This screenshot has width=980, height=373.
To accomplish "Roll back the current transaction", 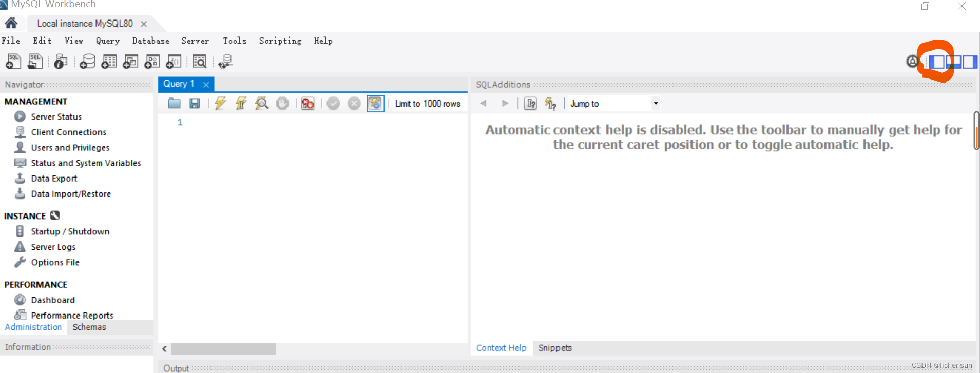I will [x=354, y=103].
